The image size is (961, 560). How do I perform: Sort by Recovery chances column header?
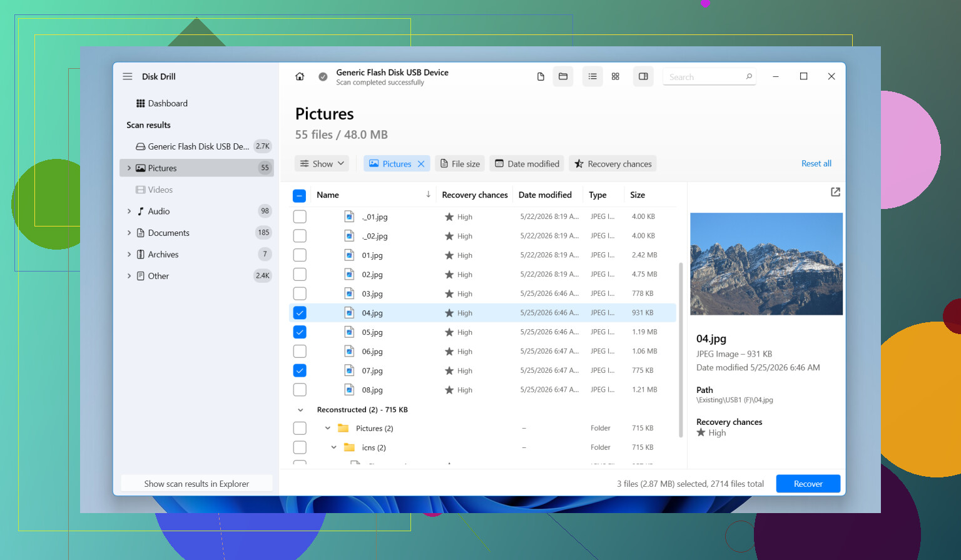tap(475, 195)
